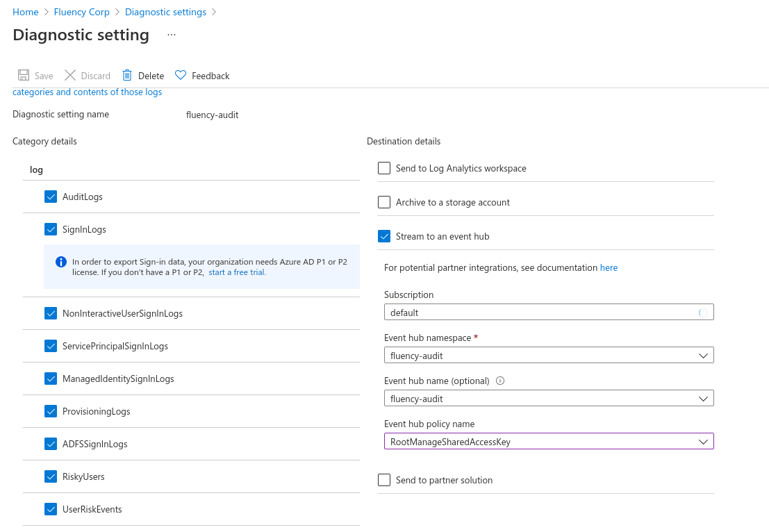Click the 'log' section header
Screen dimensions: 769x532
[36, 169]
